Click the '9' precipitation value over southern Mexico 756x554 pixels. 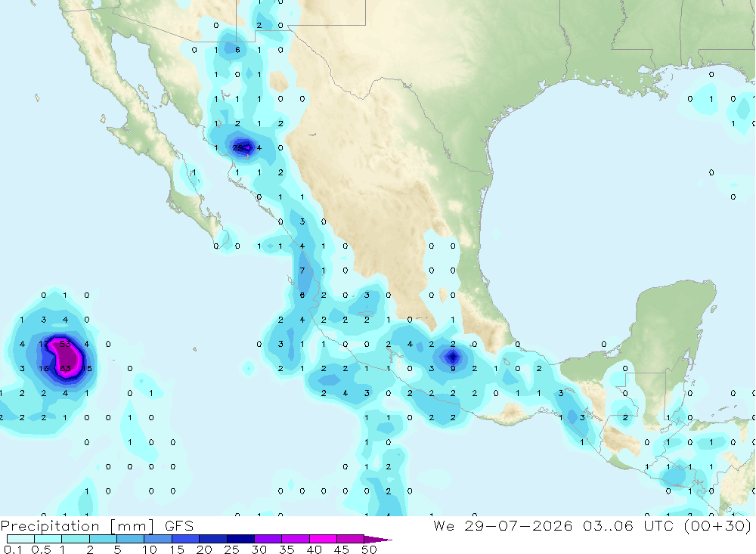[453, 368]
